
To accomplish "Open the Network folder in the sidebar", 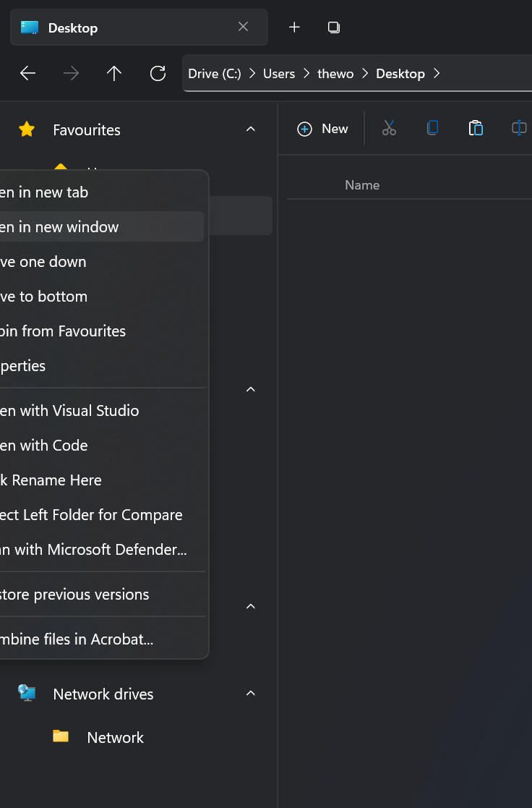I will tap(115, 737).
